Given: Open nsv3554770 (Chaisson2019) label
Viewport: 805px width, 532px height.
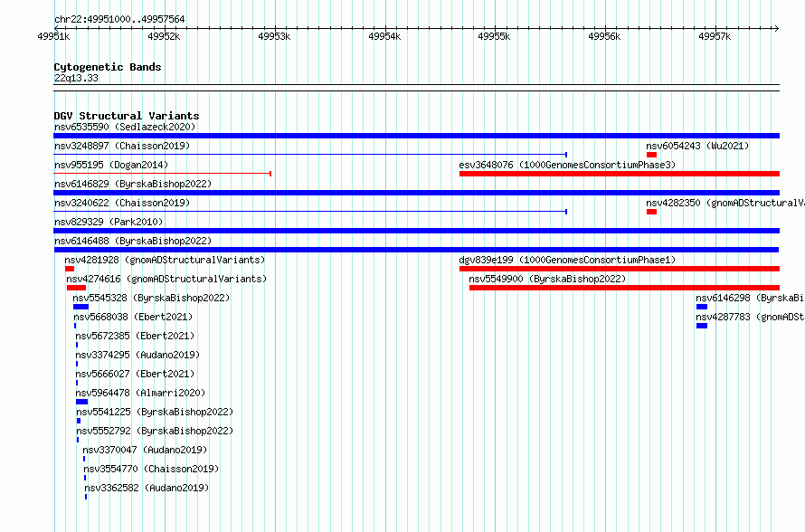Looking at the screenshot, I should point(151,469).
